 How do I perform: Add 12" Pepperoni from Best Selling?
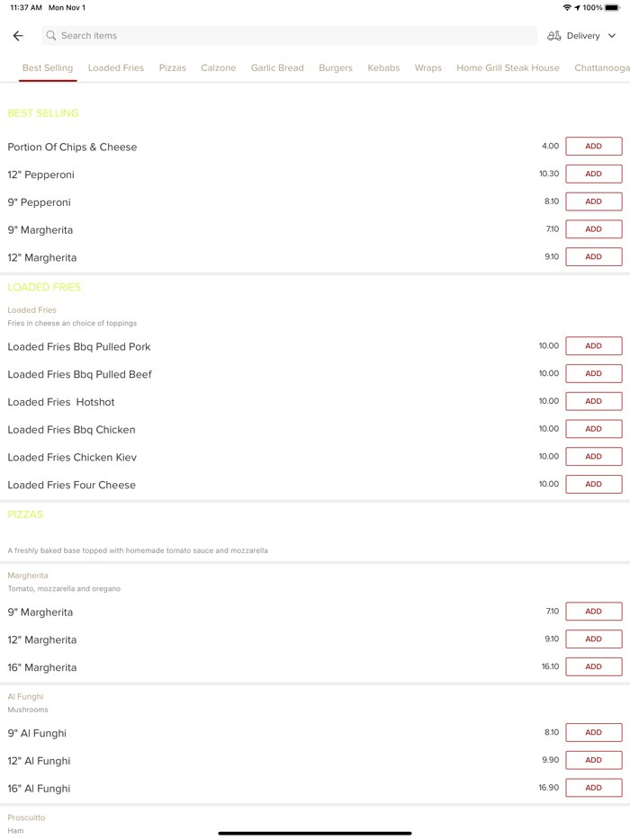tap(593, 174)
